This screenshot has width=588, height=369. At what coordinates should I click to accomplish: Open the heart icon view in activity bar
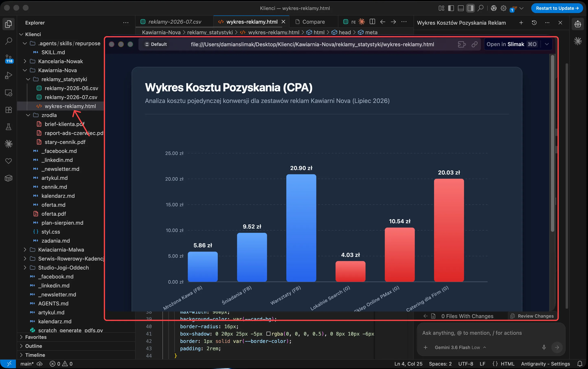(9, 161)
